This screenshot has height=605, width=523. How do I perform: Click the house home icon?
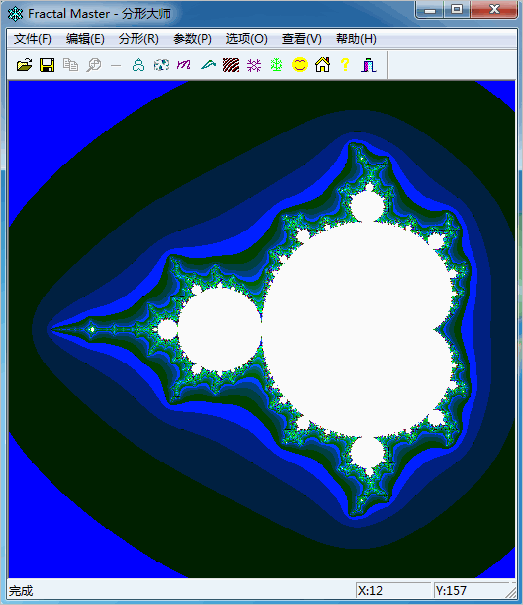click(322, 65)
